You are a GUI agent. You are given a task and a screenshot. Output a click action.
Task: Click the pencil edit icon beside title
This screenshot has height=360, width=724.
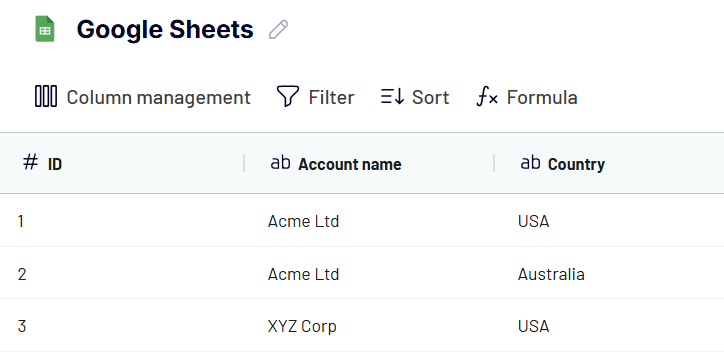278,30
